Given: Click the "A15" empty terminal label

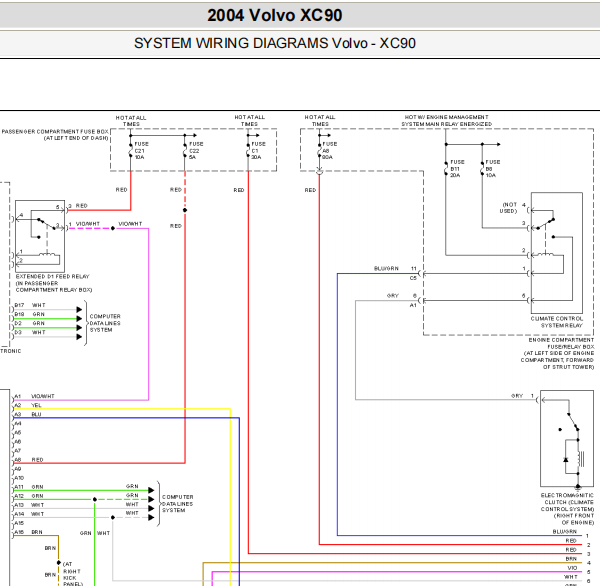Looking at the screenshot, I should [19, 523].
